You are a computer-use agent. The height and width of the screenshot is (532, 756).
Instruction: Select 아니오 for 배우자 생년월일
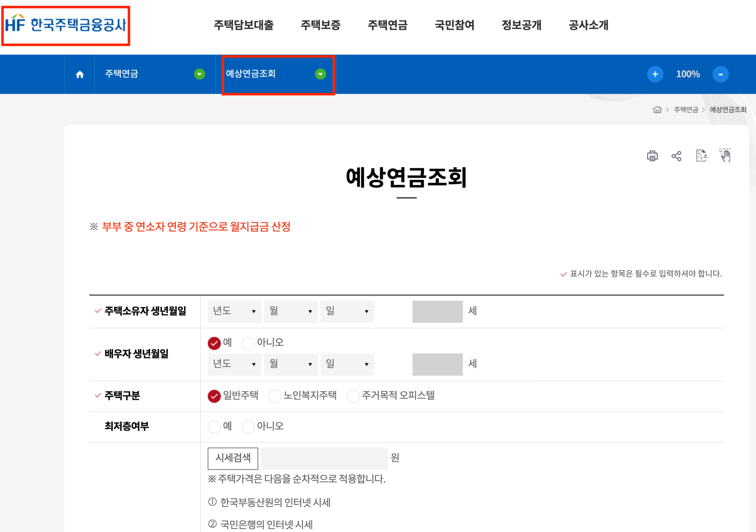coord(248,343)
